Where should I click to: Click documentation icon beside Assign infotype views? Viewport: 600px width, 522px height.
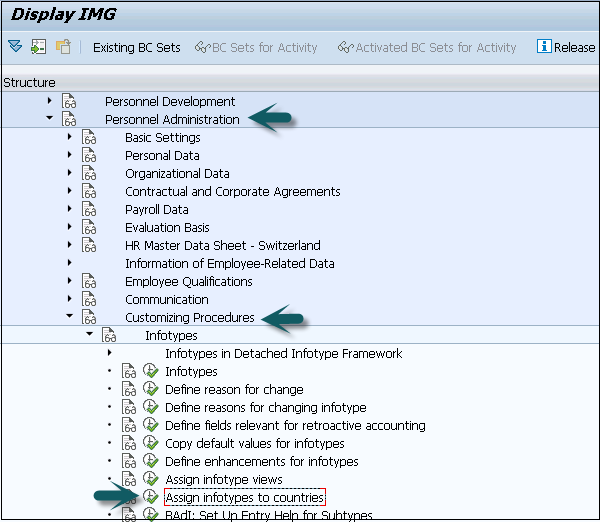[x=129, y=480]
